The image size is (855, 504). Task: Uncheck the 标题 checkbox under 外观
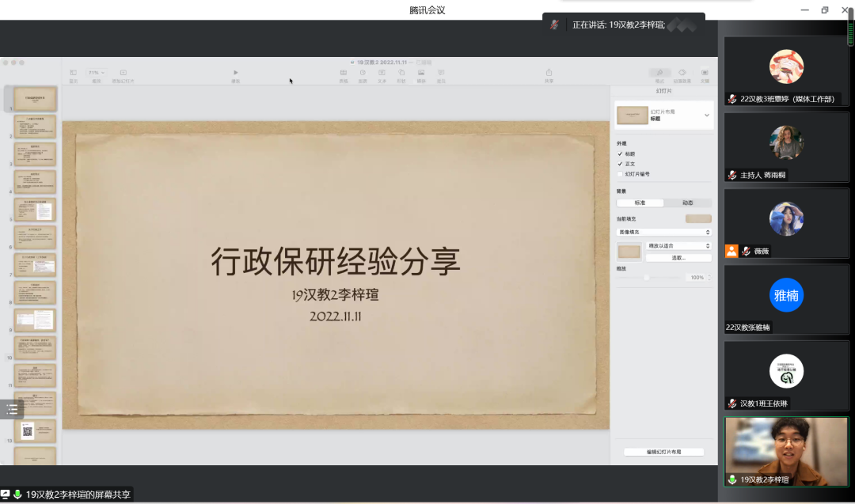(620, 153)
